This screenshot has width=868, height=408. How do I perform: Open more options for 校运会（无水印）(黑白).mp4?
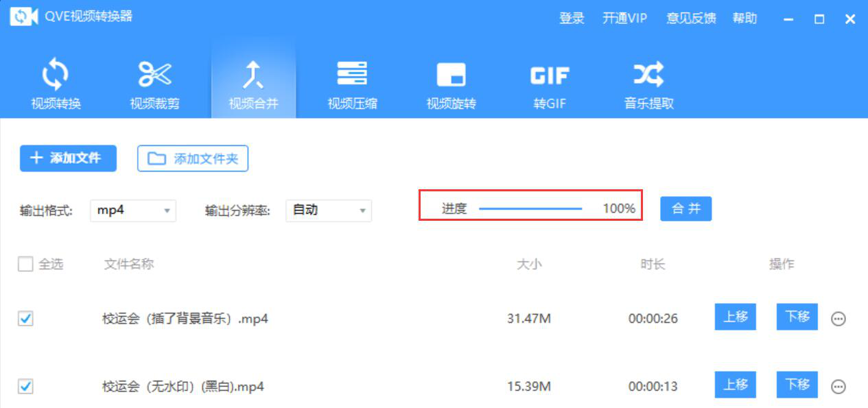coord(838,387)
